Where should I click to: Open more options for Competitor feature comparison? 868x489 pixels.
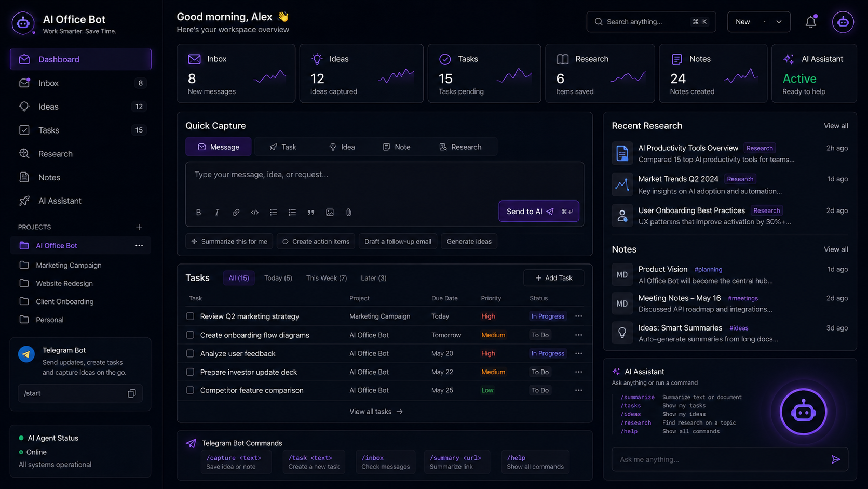pos(578,390)
